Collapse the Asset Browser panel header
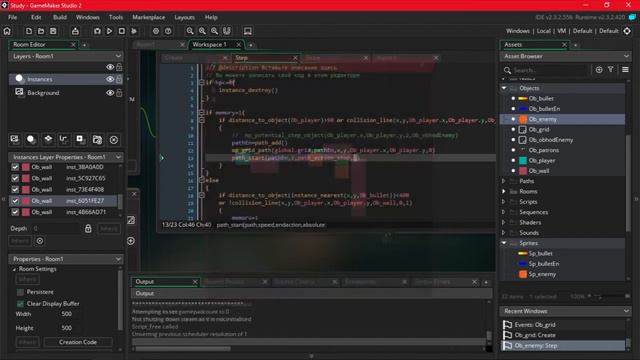 [x=626, y=56]
